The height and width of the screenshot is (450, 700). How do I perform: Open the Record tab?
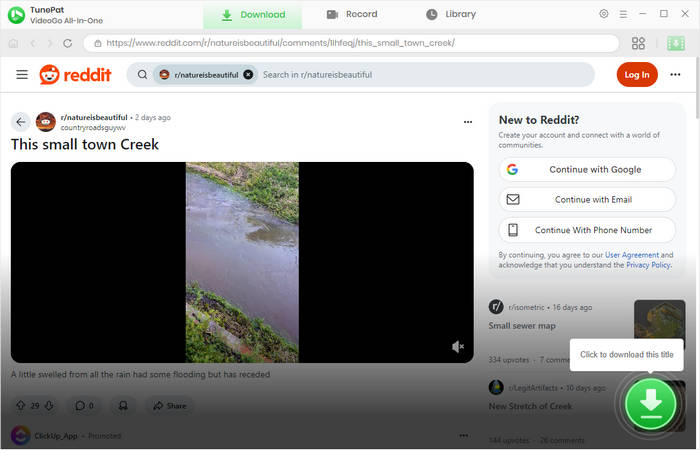click(352, 14)
